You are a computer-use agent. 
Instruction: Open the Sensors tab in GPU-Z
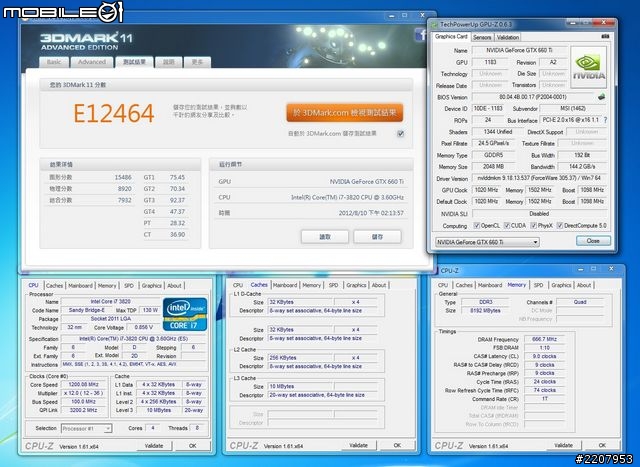(482, 37)
